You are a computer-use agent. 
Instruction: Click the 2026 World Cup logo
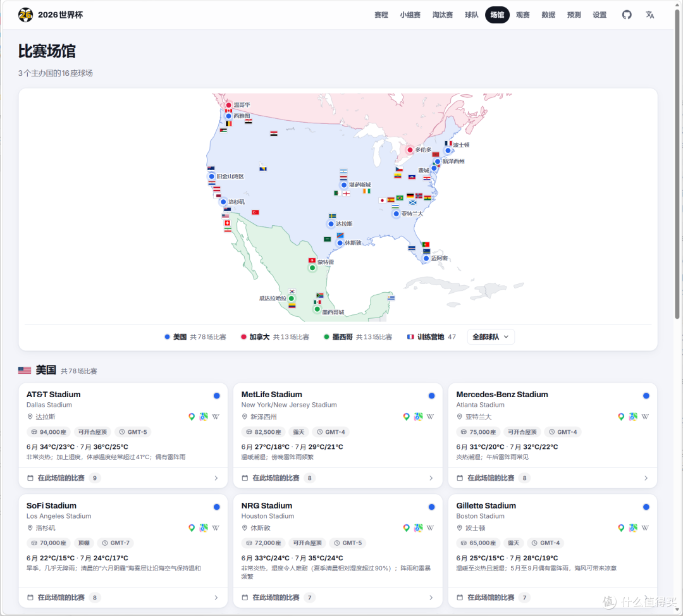(25, 15)
